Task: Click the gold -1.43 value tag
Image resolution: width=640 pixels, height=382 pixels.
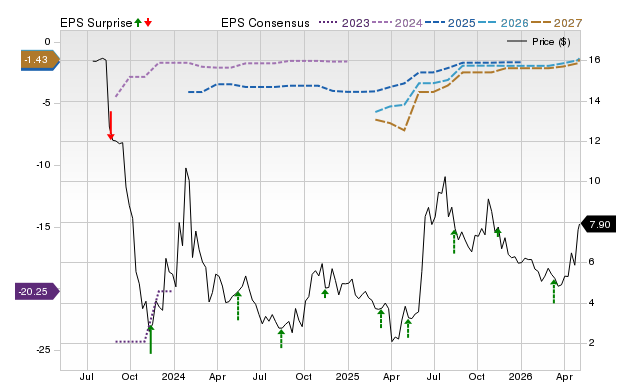Action: 40,60
